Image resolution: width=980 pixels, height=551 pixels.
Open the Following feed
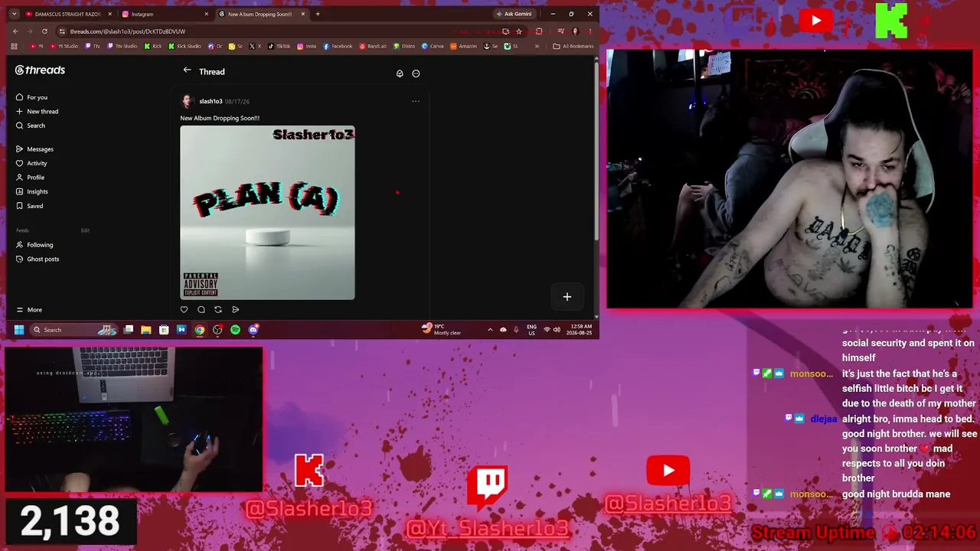point(34,245)
